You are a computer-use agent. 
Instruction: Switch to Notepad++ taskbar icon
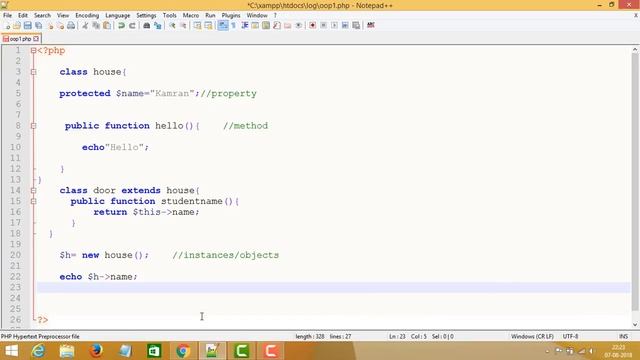pyautogui.click(x=212, y=351)
